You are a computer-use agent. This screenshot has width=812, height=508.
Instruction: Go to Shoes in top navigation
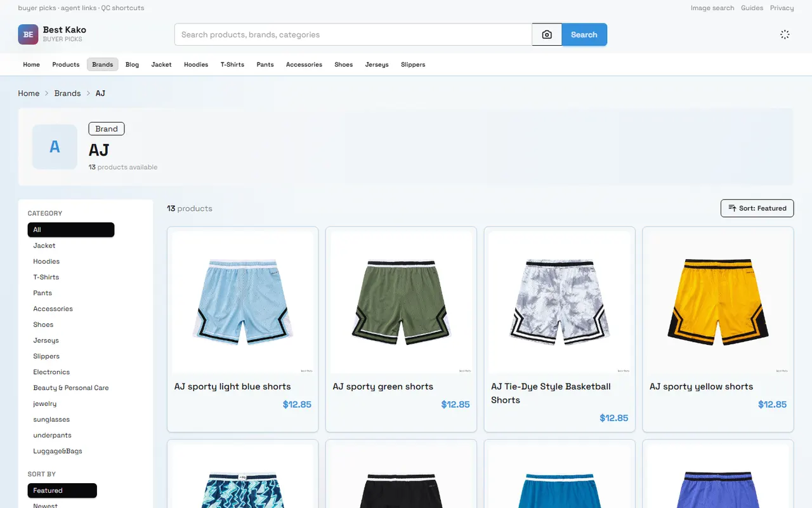[x=344, y=65]
